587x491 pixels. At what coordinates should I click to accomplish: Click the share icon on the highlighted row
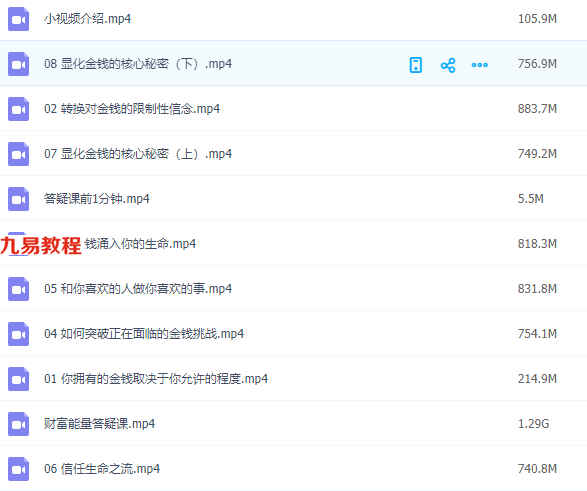[x=448, y=65]
